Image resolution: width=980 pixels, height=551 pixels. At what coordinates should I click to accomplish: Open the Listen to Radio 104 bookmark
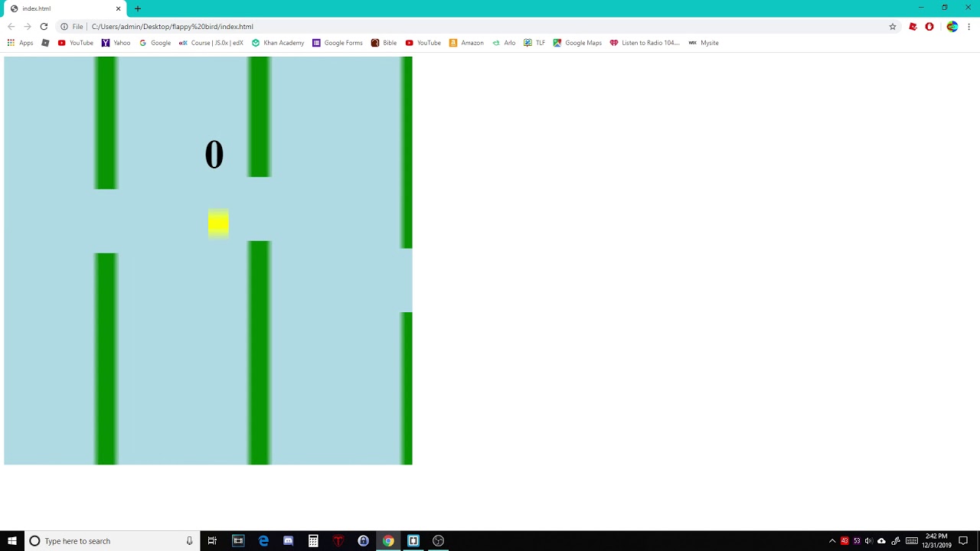pyautogui.click(x=645, y=43)
